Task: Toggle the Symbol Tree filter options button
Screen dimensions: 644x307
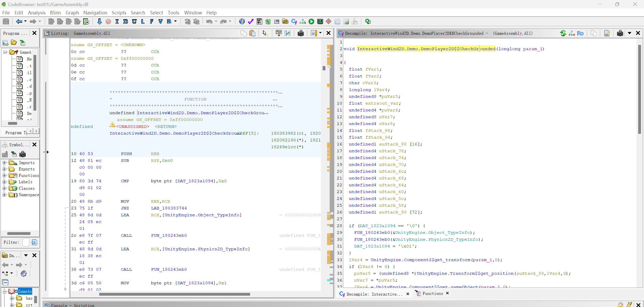Action: [x=34, y=242]
